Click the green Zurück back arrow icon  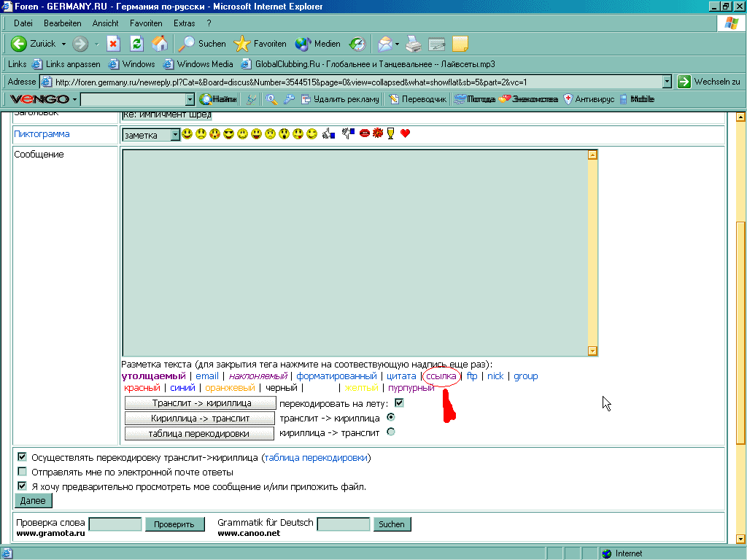[x=18, y=44]
